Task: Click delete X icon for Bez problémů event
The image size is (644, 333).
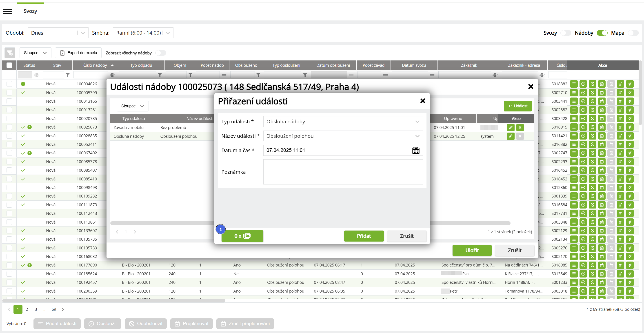Action: 520,127
